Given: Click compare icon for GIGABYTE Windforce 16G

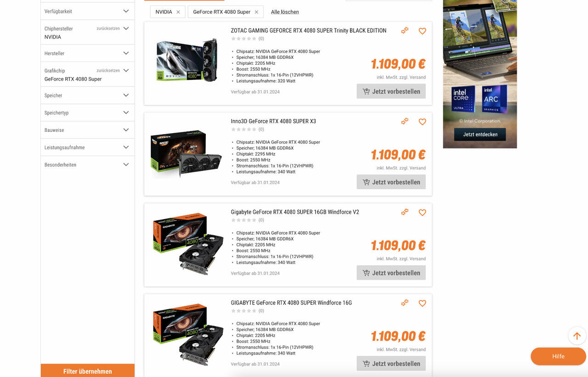Looking at the screenshot, I should pos(405,303).
